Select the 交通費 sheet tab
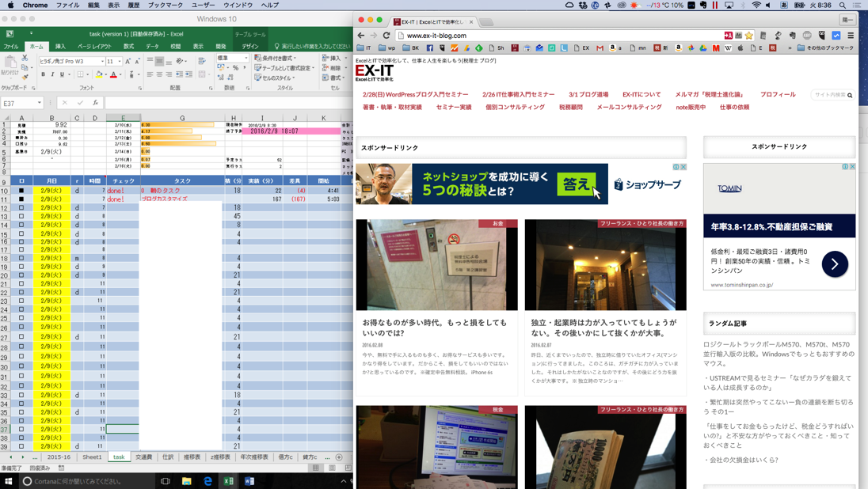The height and width of the screenshot is (489, 868). point(144,457)
